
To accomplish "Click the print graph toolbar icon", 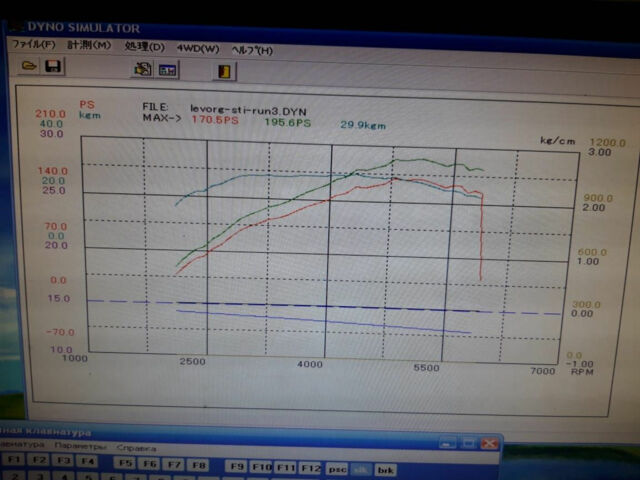I will click(x=143, y=69).
